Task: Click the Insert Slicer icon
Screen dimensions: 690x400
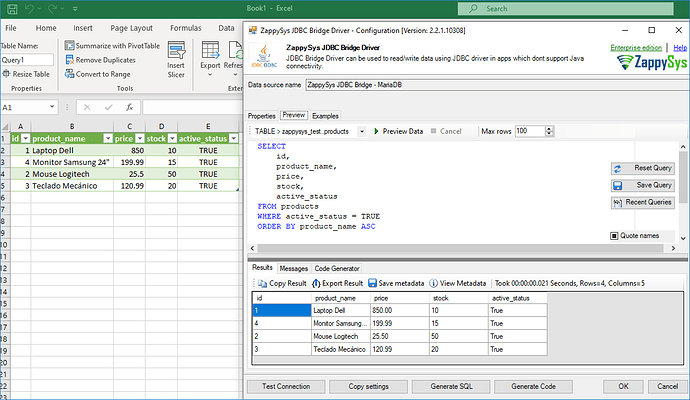Action: (176, 51)
